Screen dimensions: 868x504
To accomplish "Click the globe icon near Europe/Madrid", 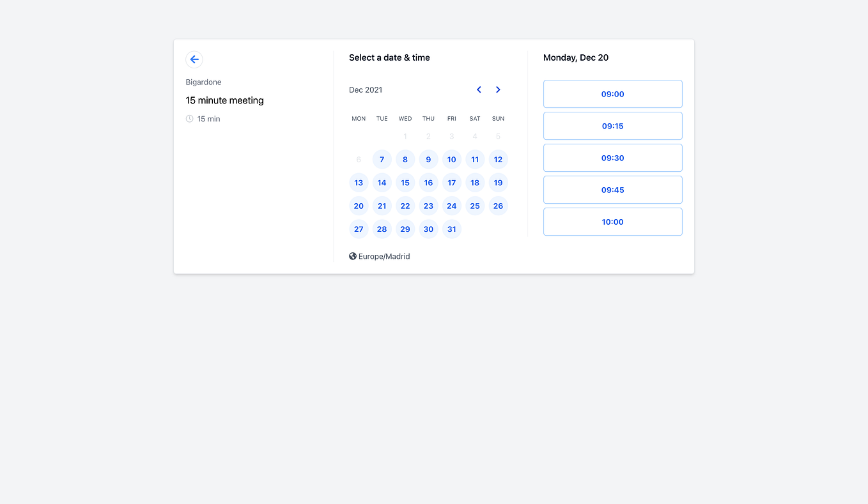I will 352,256.
